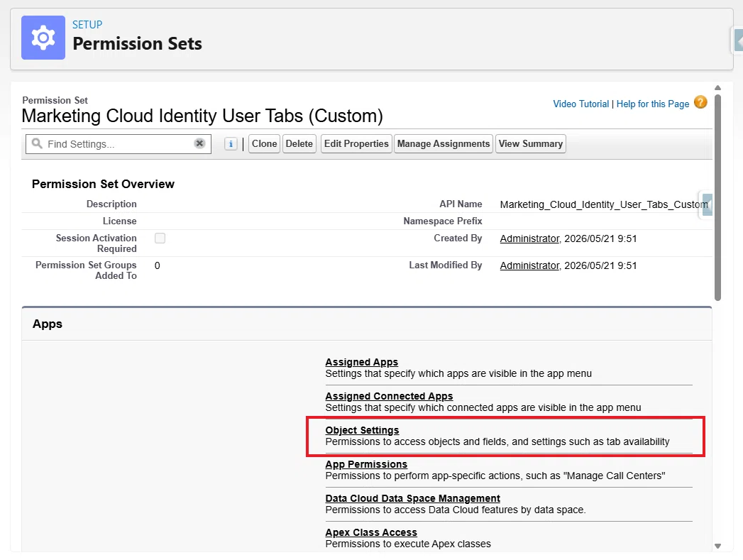This screenshot has height=560, width=743.
Task: Click the 'Marketing Cloud Identity User Tabs (Custom)' title
Action: click(202, 116)
